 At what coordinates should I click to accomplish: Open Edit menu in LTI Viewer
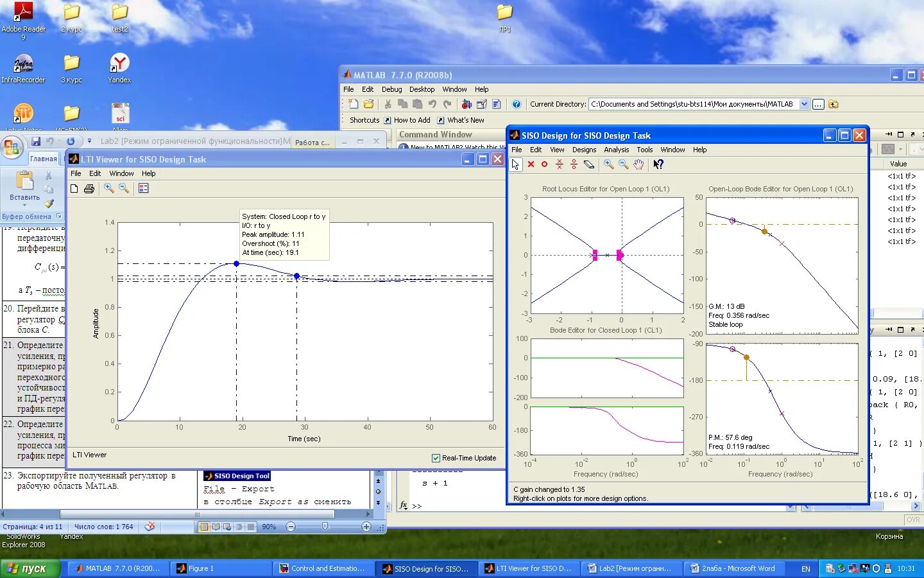click(x=95, y=173)
